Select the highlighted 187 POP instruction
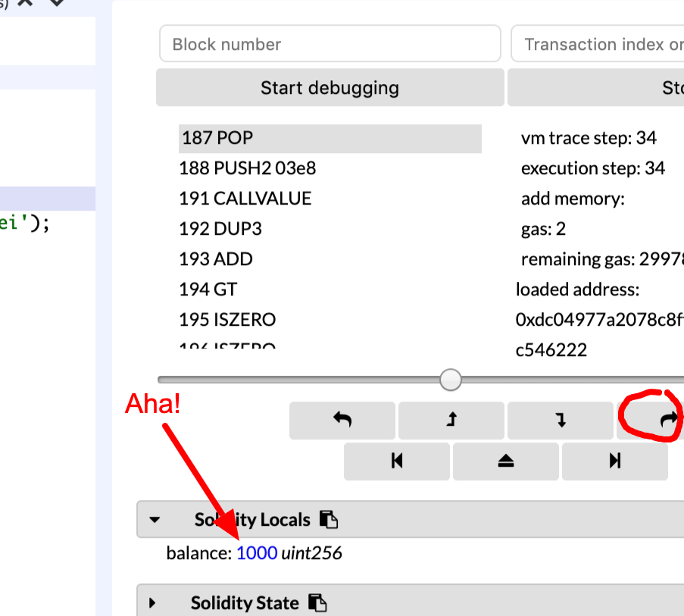Viewport: 684px width, 616px height. pos(330,138)
